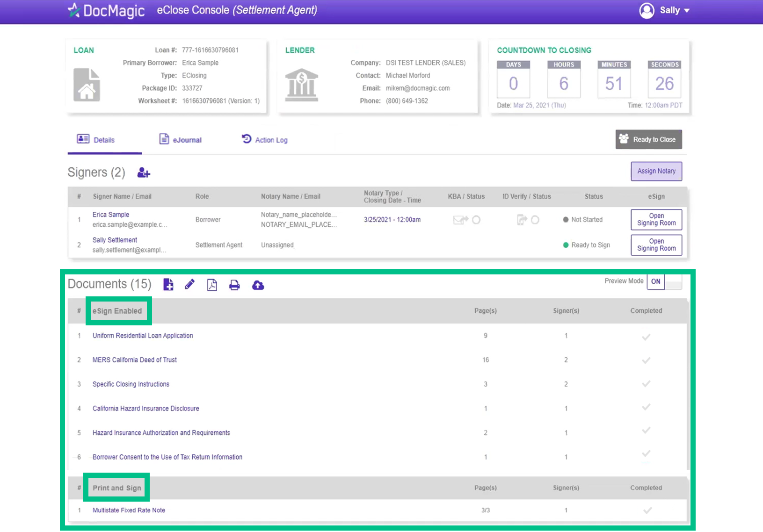763x532 pixels.
Task: Click the Ready to Close button
Action: coord(648,139)
